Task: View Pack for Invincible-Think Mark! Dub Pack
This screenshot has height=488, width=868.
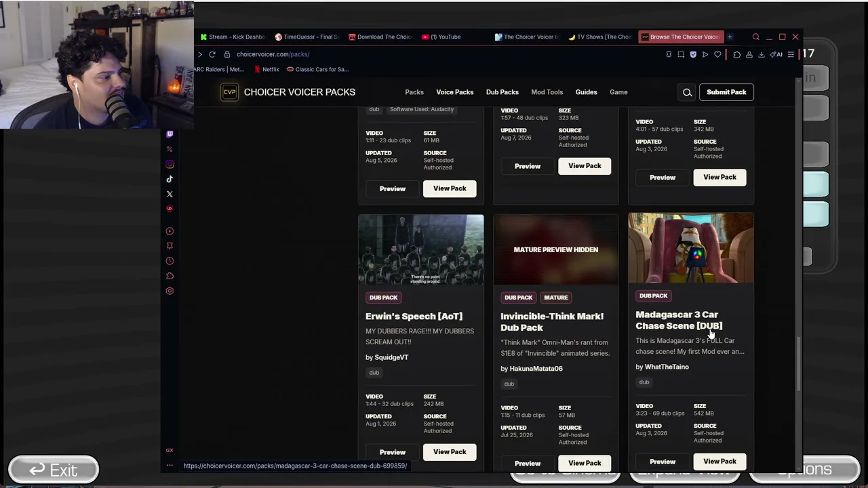Action: click(x=585, y=464)
